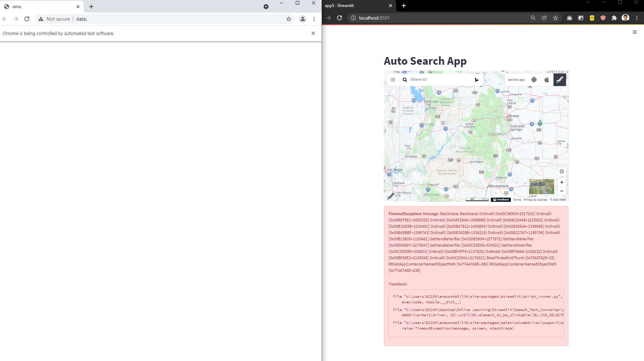Share this page using the share icon
The width and height of the screenshot is (644, 361).
tap(544, 18)
